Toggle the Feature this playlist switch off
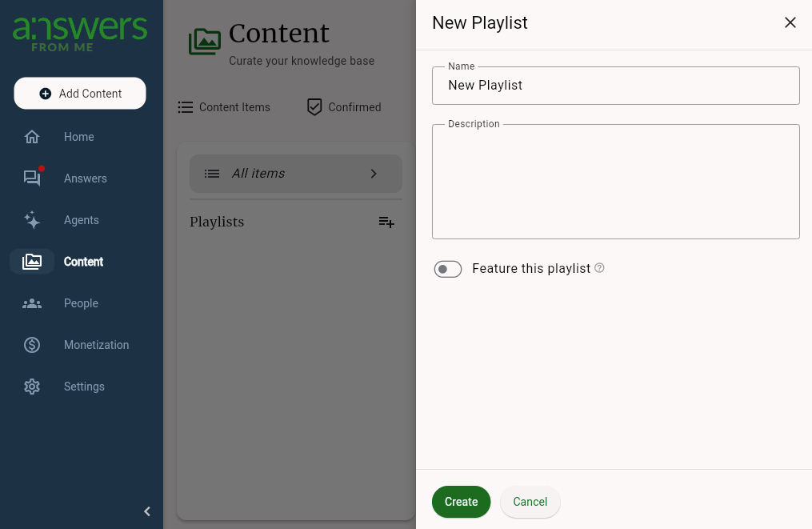812x529 pixels. point(447,269)
